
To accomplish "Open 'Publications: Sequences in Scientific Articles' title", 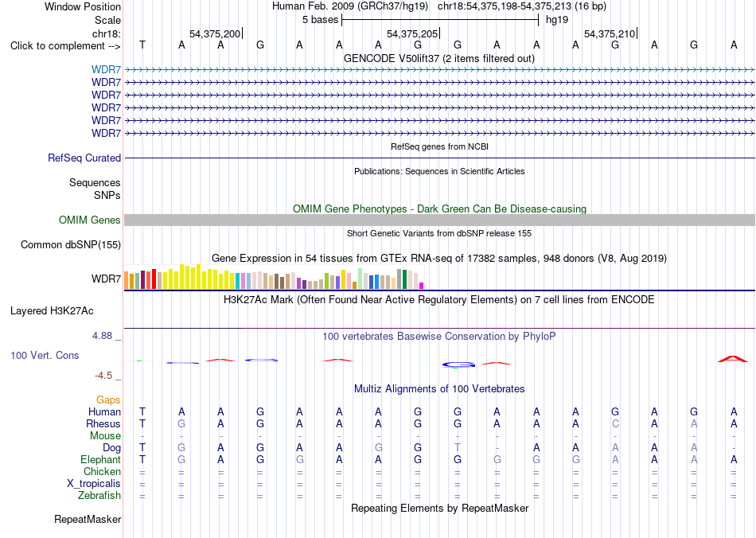I will (x=439, y=171).
